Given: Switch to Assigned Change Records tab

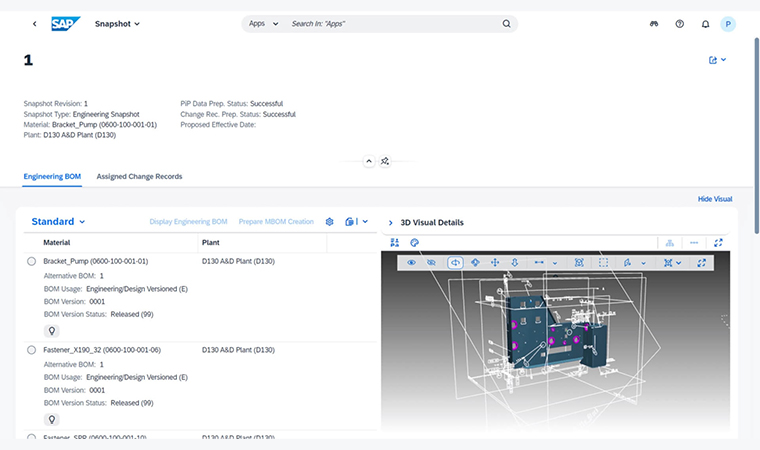Looking at the screenshot, I should pyautogui.click(x=139, y=176).
